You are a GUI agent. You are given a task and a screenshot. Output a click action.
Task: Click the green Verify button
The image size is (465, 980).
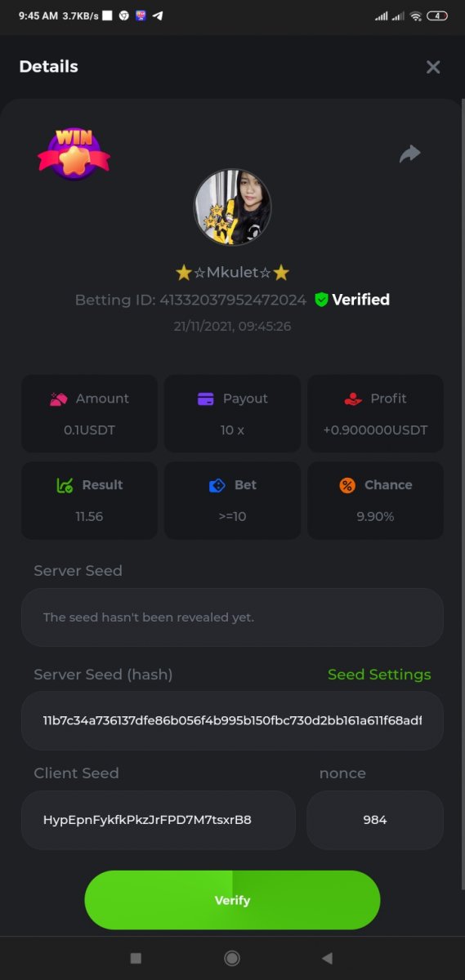point(232,900)
